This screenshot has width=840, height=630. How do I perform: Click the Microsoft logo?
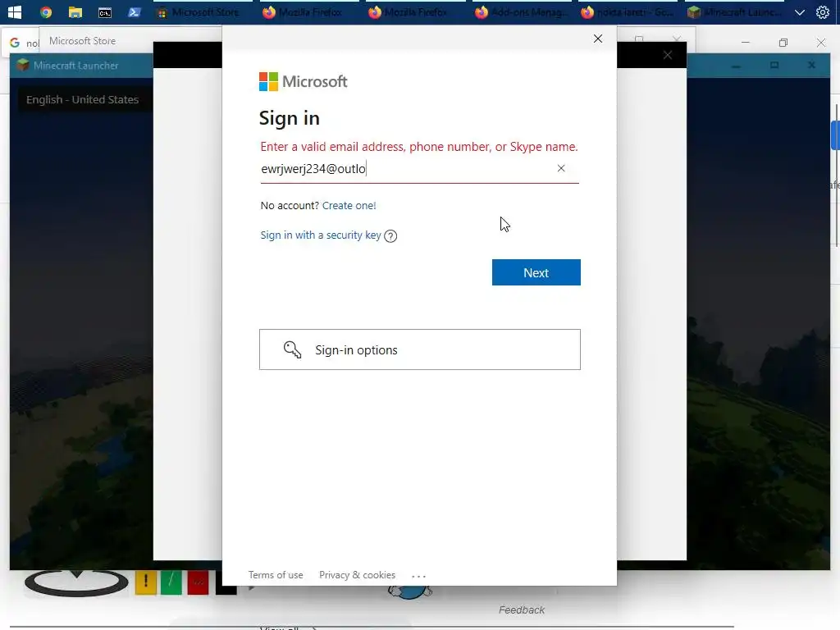[x=304, y=81]
